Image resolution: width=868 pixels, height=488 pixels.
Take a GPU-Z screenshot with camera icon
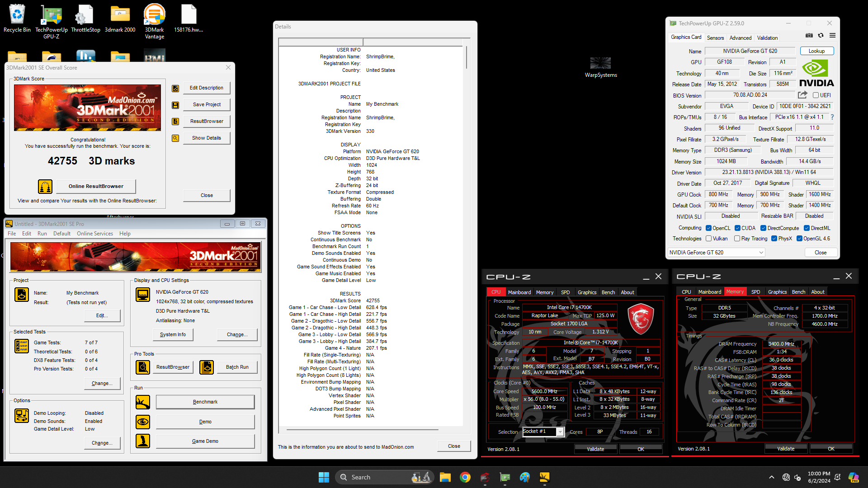tap(809, 36)
